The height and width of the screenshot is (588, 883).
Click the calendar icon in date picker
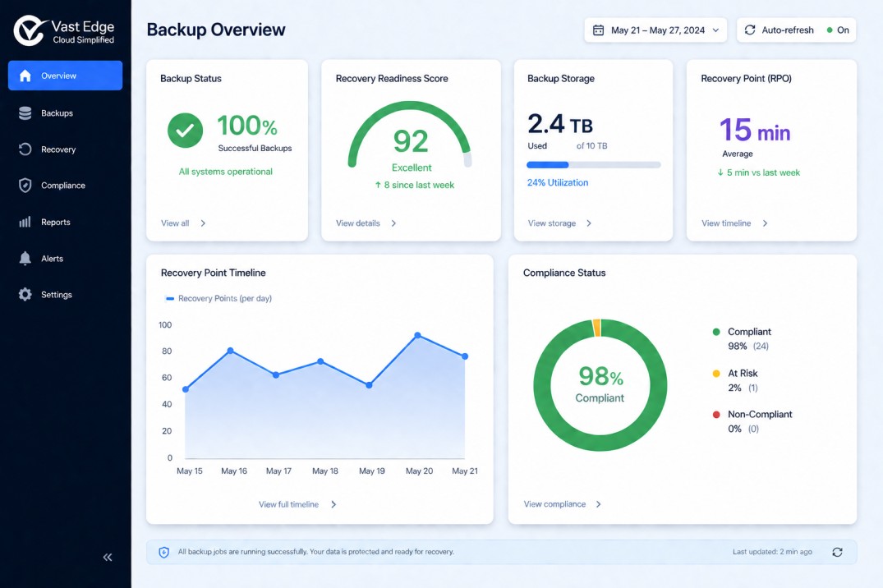coord(599,30)
